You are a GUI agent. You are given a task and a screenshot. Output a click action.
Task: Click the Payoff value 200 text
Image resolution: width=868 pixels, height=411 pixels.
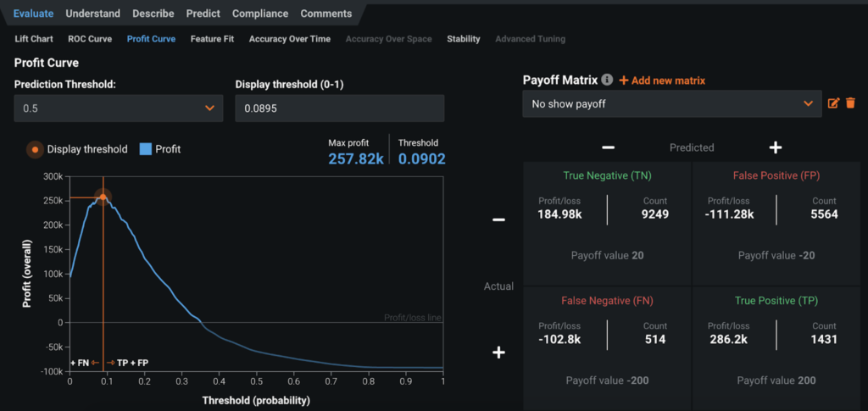776,380
